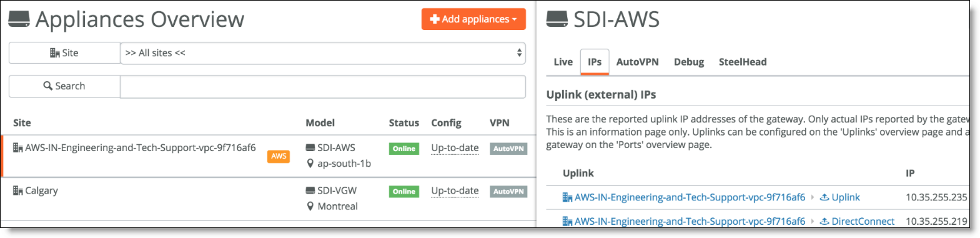Viewport: 980px width, 238px height.
Task: Click site building icon in the Uplink row
Action: 567,197
